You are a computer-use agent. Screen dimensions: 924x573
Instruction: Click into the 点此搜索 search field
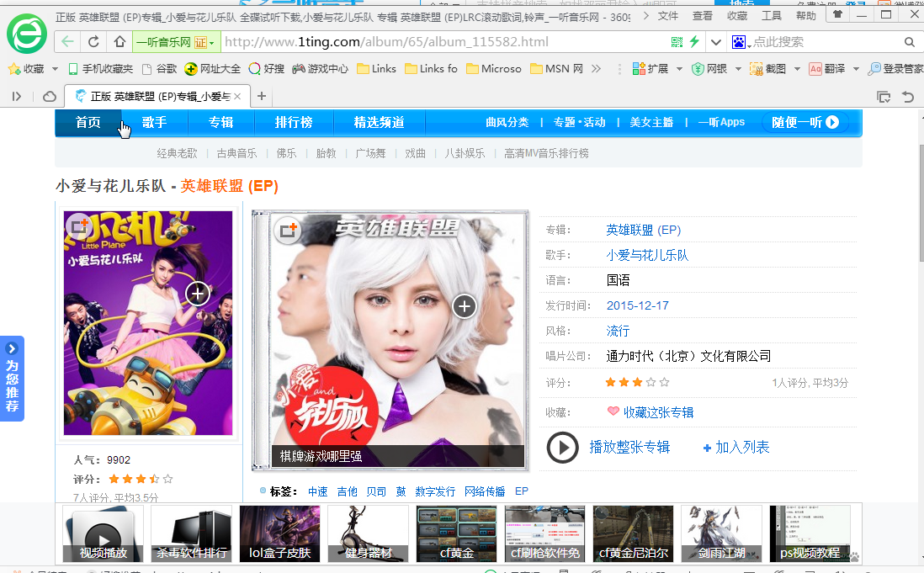pyautogui.click(x=825, y=42)
